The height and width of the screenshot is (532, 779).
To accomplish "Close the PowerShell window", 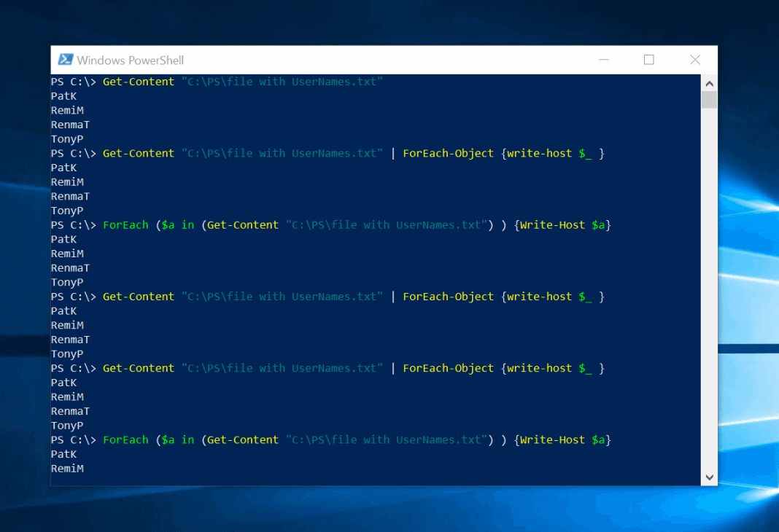I will pyautogui.click(x=694, y=60).
